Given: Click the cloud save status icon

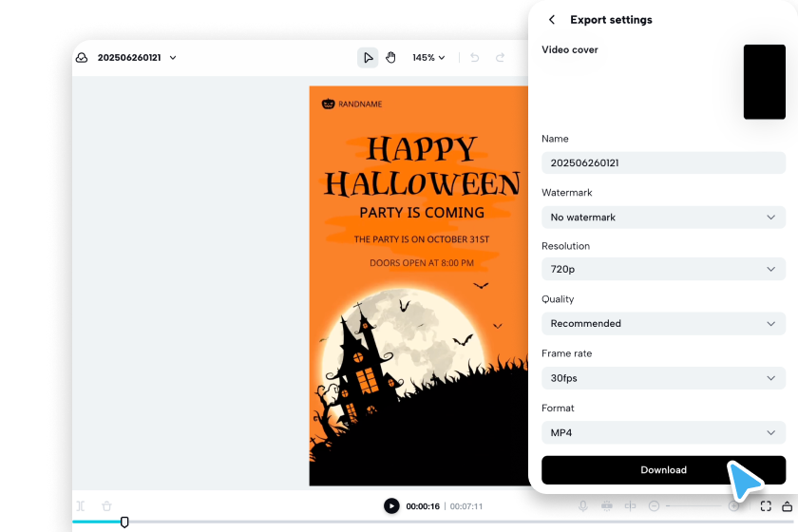Looking at the screenshot, I should [x=83, y=58].
